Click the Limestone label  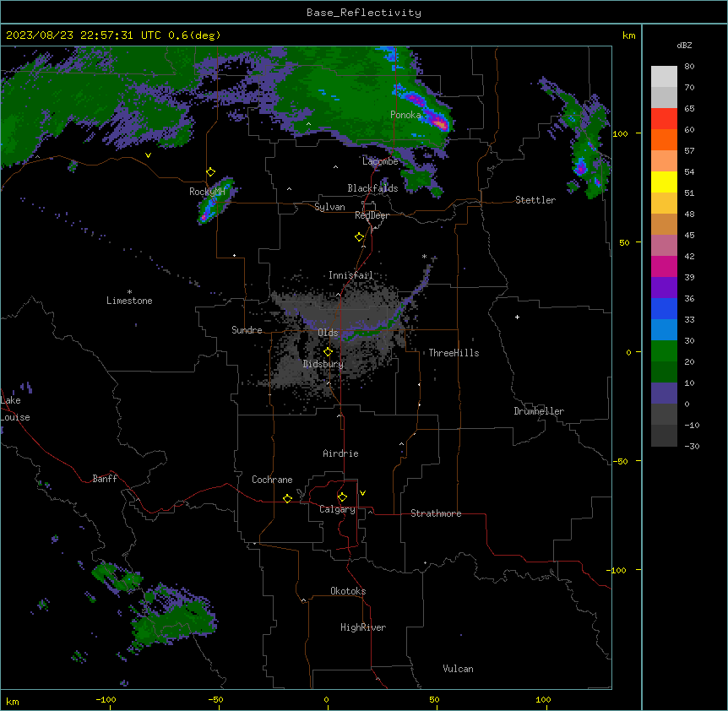pos(129,301)
